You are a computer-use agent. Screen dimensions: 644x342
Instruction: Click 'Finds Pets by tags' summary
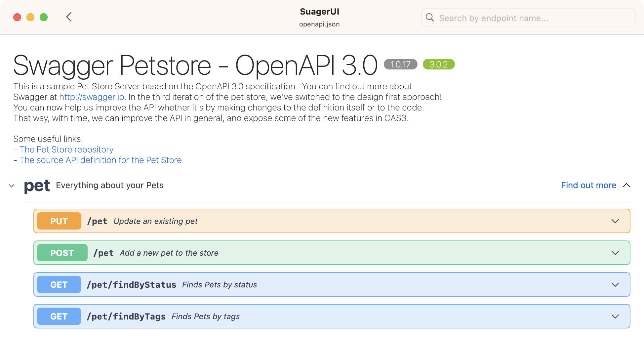click(206, 316)
